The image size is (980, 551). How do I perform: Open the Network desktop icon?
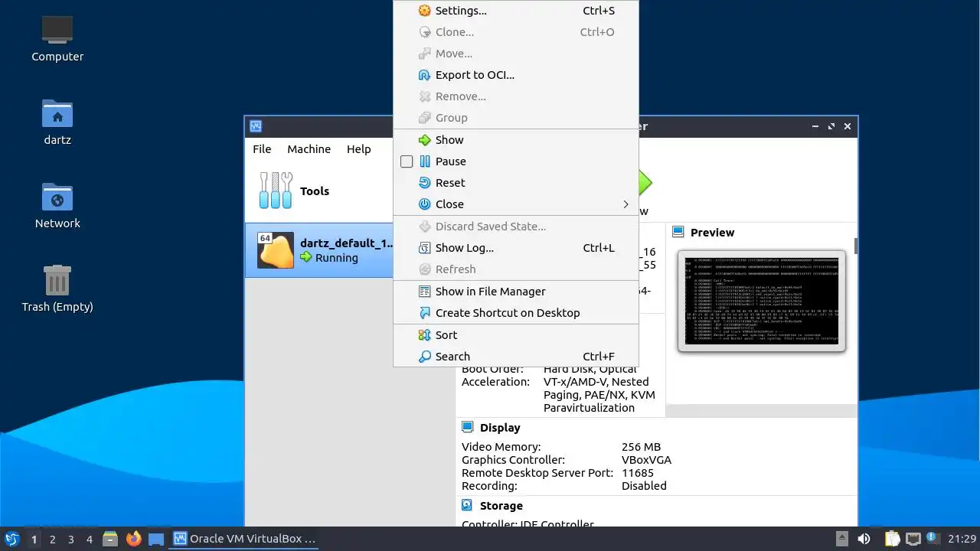57,205
